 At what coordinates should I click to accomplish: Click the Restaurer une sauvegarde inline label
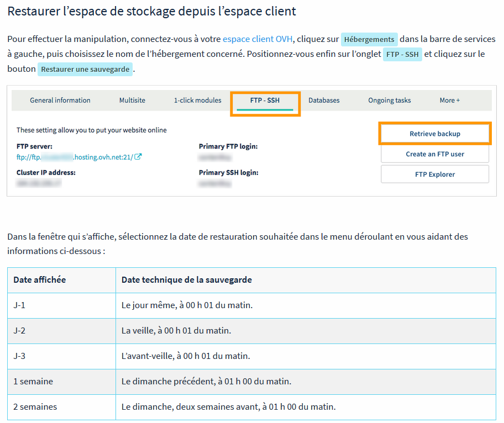pyautogui.click(x=85, y=70)
